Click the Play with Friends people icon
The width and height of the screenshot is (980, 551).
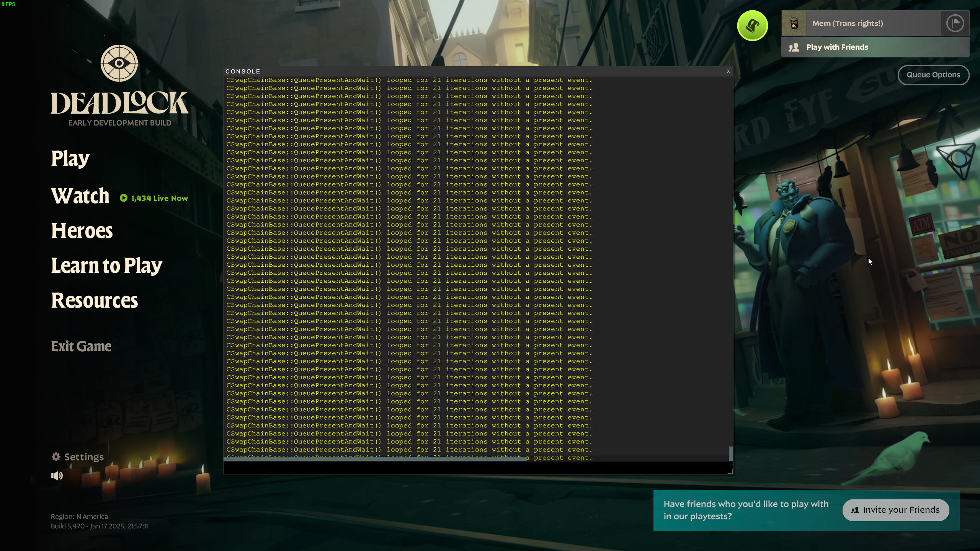point(794,47)
